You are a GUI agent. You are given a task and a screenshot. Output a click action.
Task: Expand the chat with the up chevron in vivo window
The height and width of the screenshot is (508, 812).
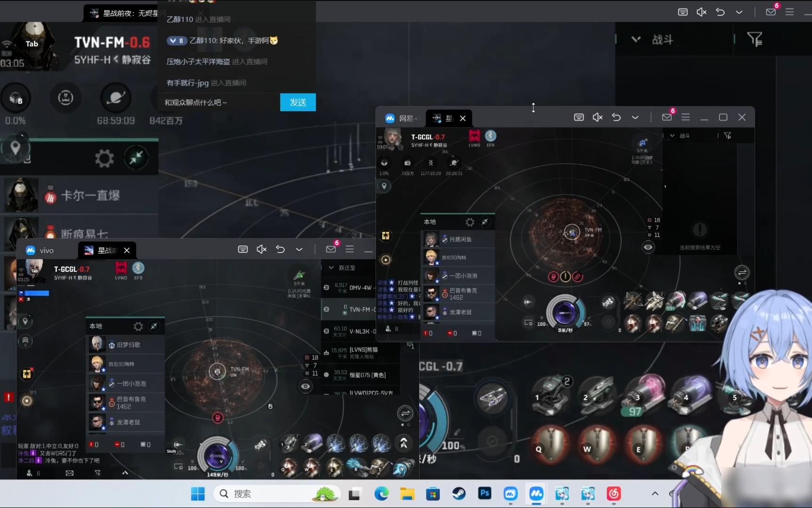[125, 473]
